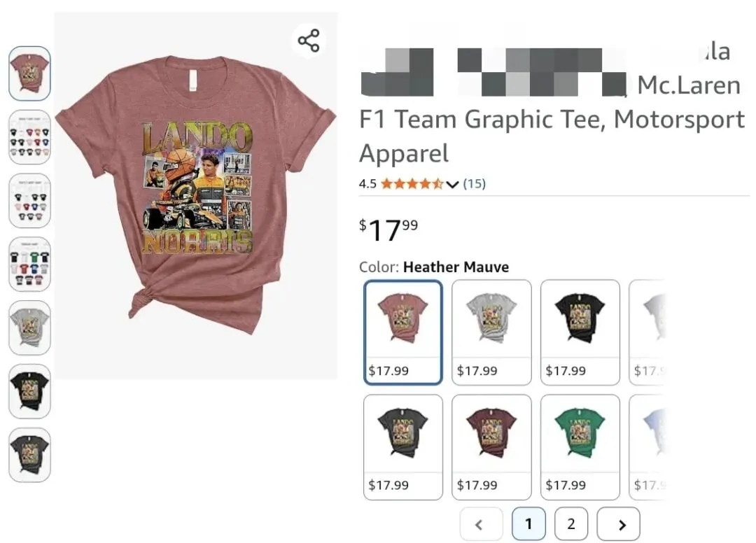Open the rating dropdown chevron beside stars
This screenshot has height=543, width=756.
[x=452, y=184]
